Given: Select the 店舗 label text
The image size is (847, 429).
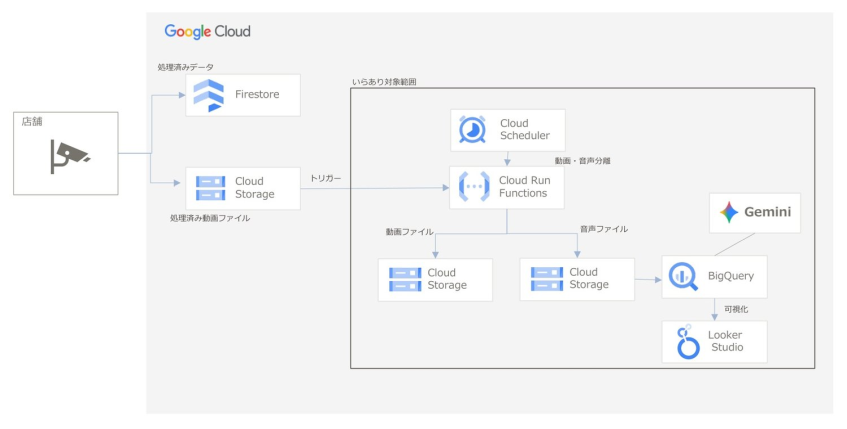Looking at the screenshot, I should click(x=33, y=121).
